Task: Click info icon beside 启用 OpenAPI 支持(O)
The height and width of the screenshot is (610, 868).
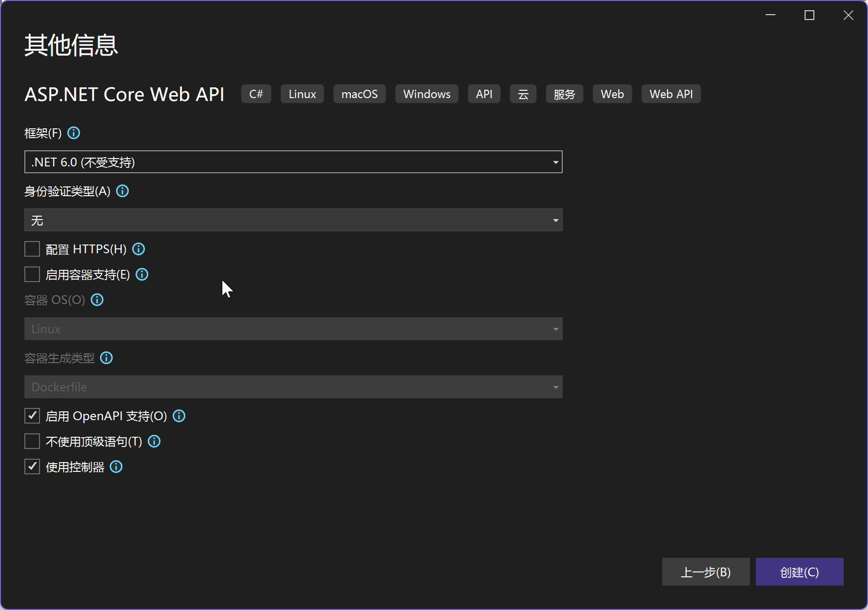Action: tap(179, 416)
